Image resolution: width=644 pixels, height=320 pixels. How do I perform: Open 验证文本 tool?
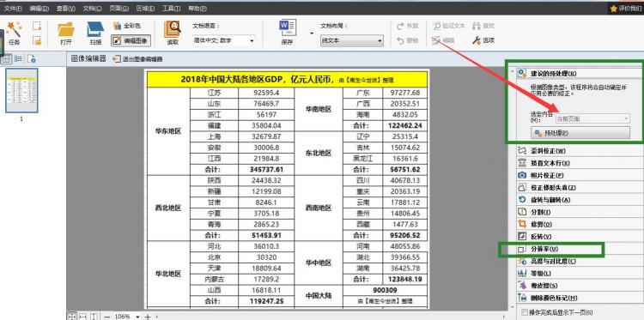[x=449, y=26]
